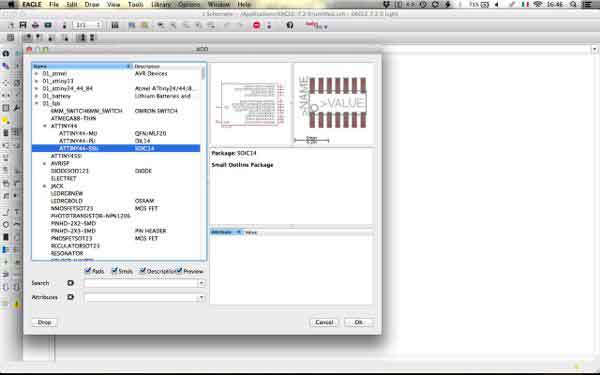The image size is (600, 375).
Task: Expand the AVRISP device node
Action: tap(44, 163)
